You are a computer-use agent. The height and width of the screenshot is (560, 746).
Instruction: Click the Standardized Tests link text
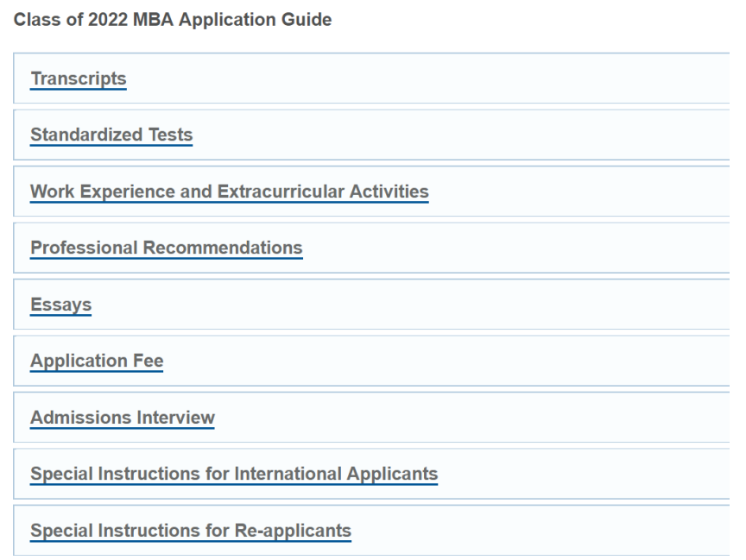pos(111,135)
